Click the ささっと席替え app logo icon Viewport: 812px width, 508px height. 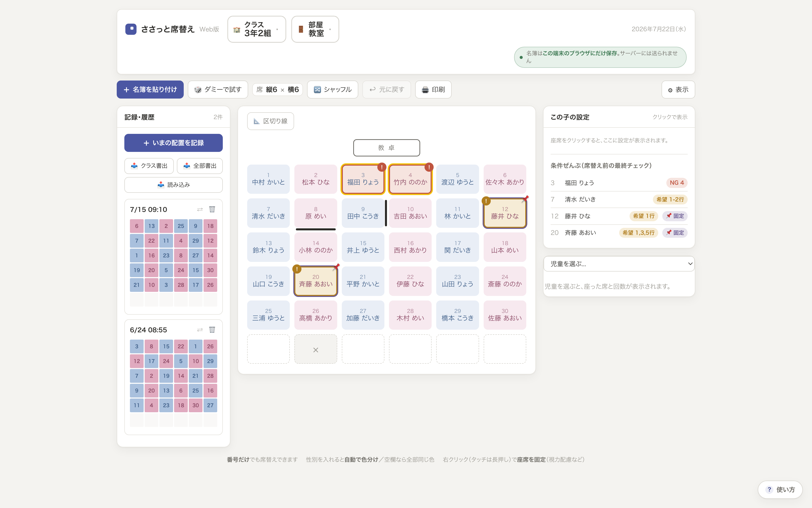point(131,29)
